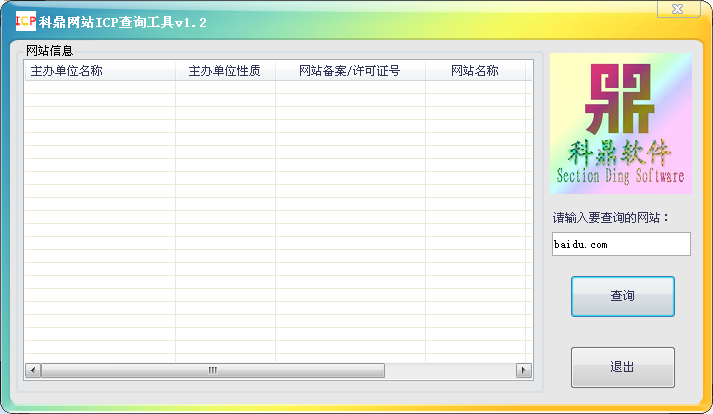The image size is (713, 414).
Task: Click the Section Ding Software caption
Action: point(620,176)
